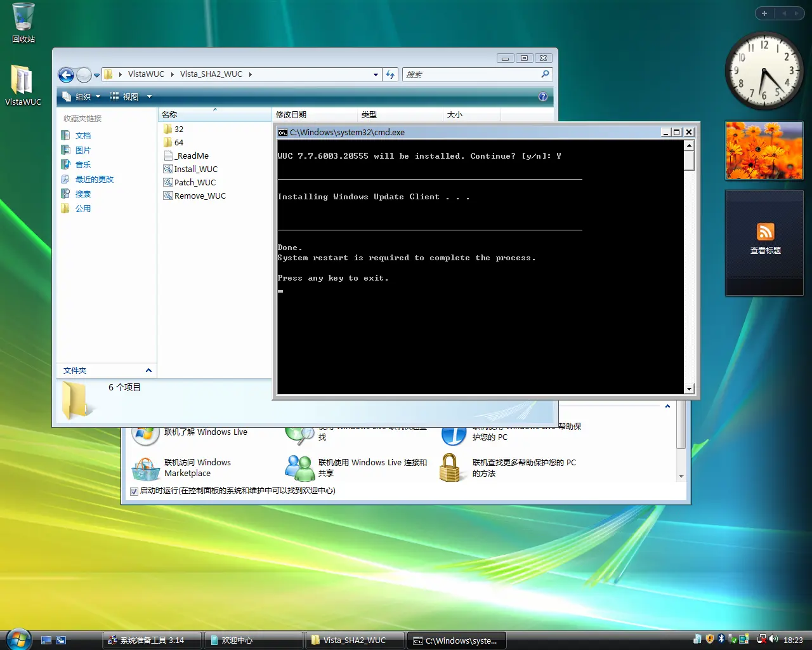Open the recent pages dropdown arrow
The width and height of the screenshot is (812, 650).
96,75
